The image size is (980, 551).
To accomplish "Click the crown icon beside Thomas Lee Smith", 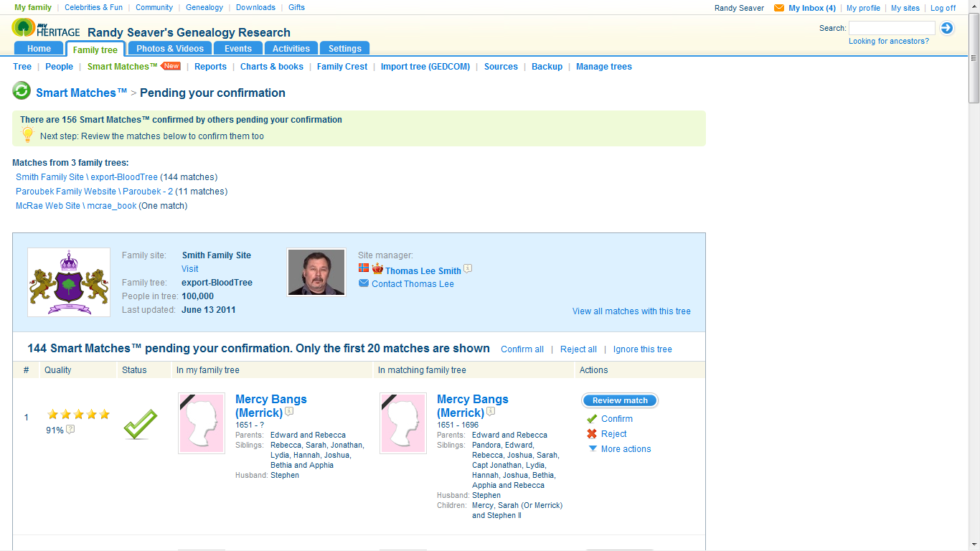I will [x=377, y=269].
